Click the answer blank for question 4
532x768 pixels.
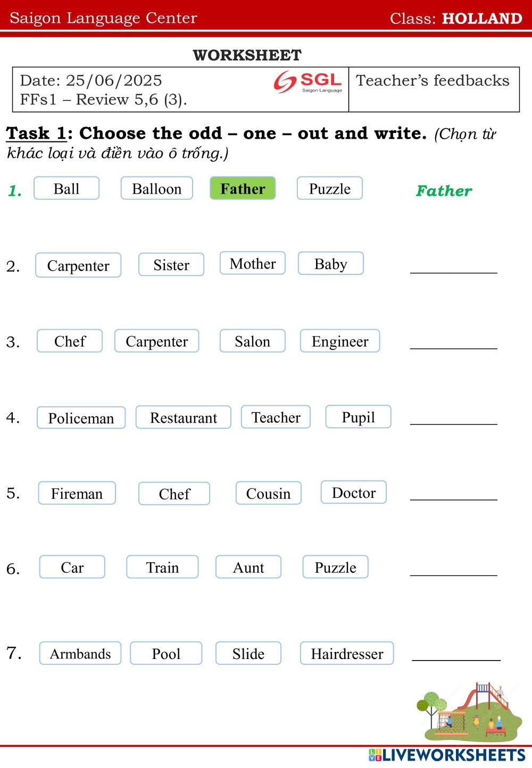(x=453, y=418)
